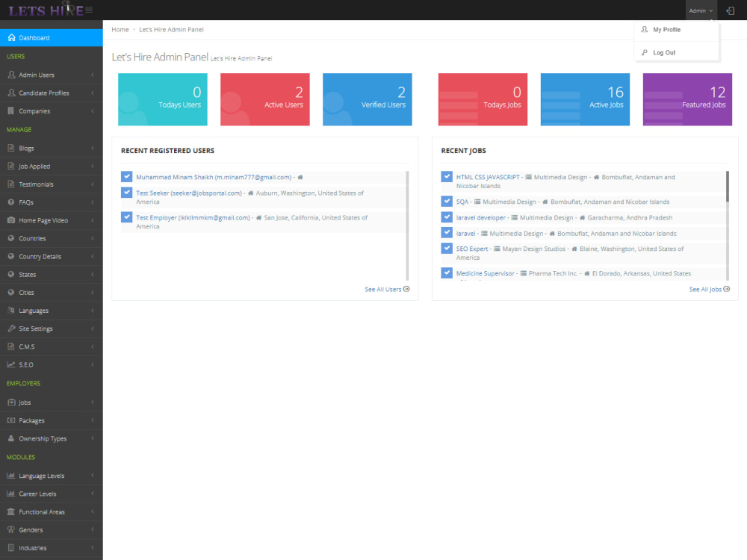Click the Functional Areas bank icon
This screenshot has width=747, height=560.
[11, 512]
